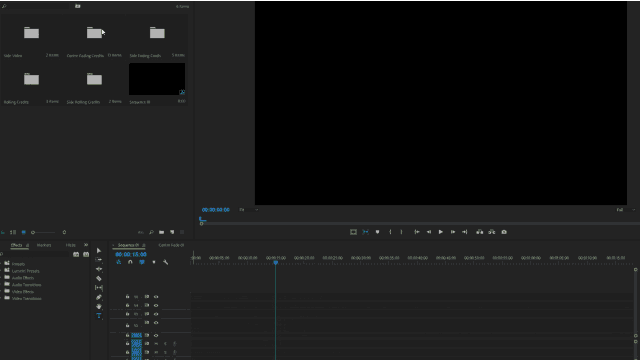Click Mark Out bracket in Program monitor

[402, 232]
